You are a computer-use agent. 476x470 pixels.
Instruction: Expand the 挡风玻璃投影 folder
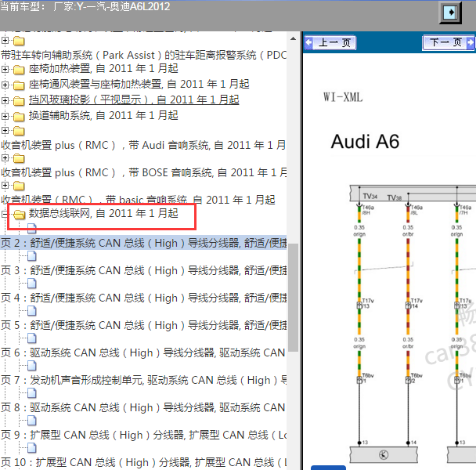pos(5,100)
